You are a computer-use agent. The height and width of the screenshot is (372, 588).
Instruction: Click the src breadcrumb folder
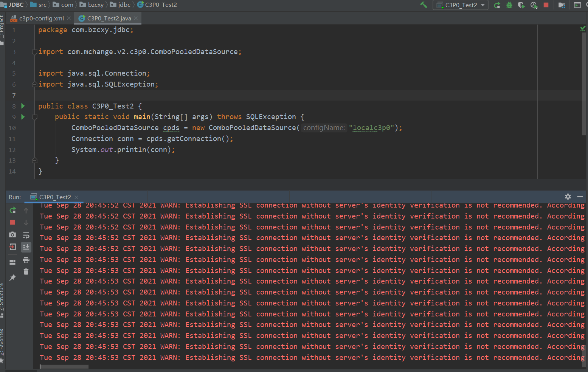39,5
